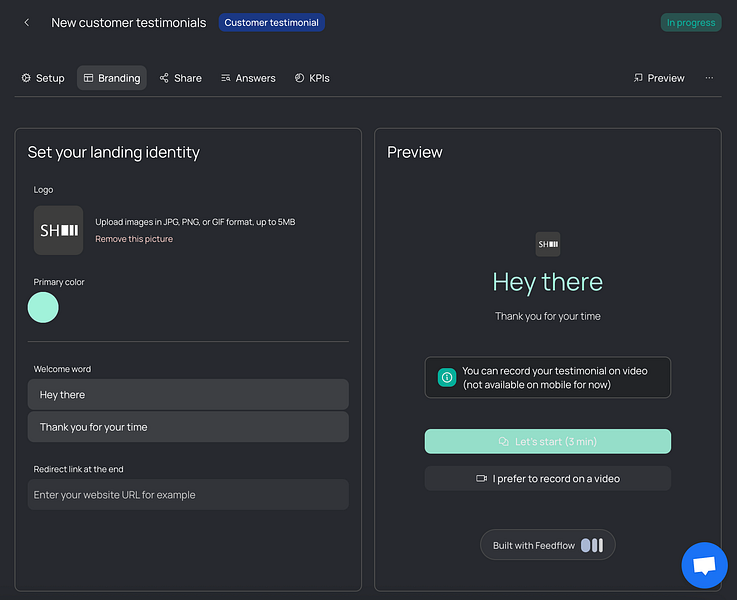Open the Share tab
Viewport: 737px width, 600px height.
tap(181, 78)
